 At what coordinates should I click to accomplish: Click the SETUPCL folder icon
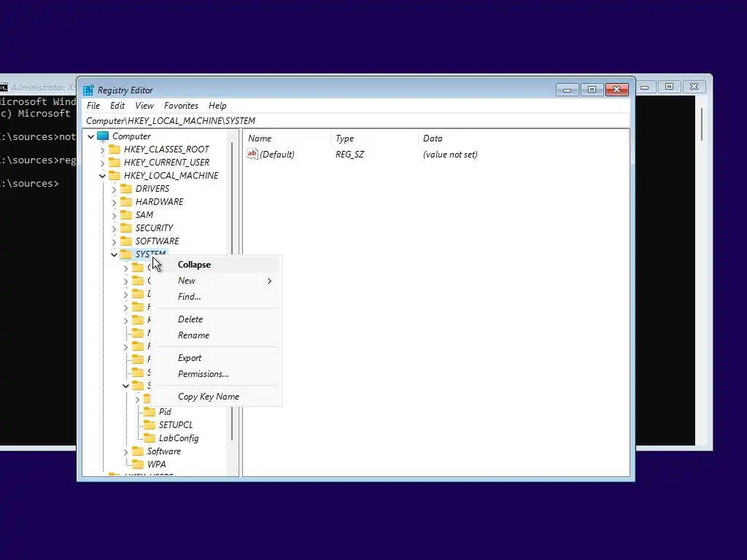click(x=149, y=425)
